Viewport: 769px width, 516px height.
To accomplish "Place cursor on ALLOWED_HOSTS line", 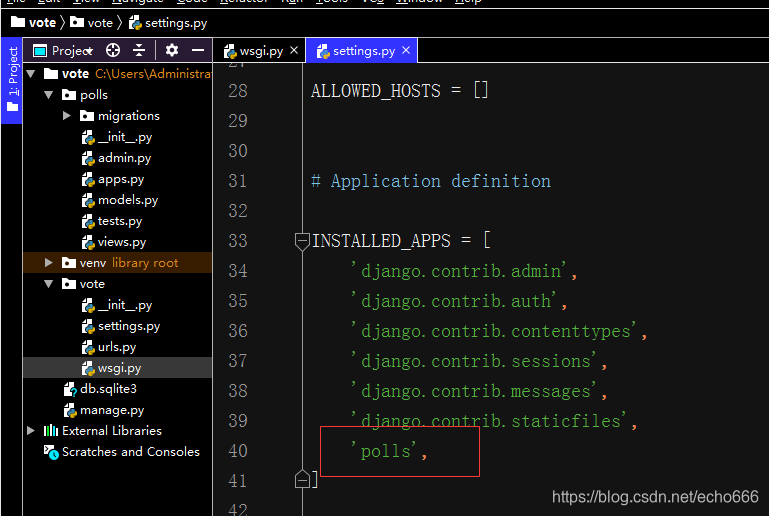I will pyautogui.click(x=400, y=91).
